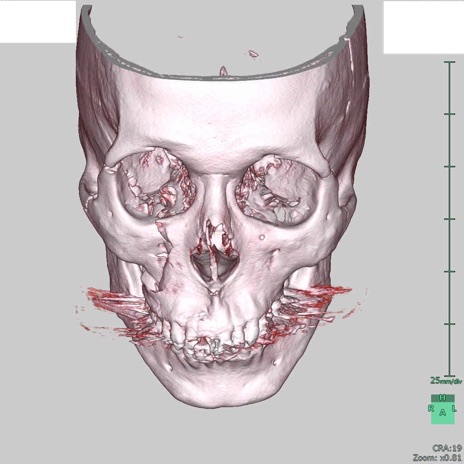Click the 25mm/div scale label
The height and width of the screenshot is (464, 464).
[446, 381]
